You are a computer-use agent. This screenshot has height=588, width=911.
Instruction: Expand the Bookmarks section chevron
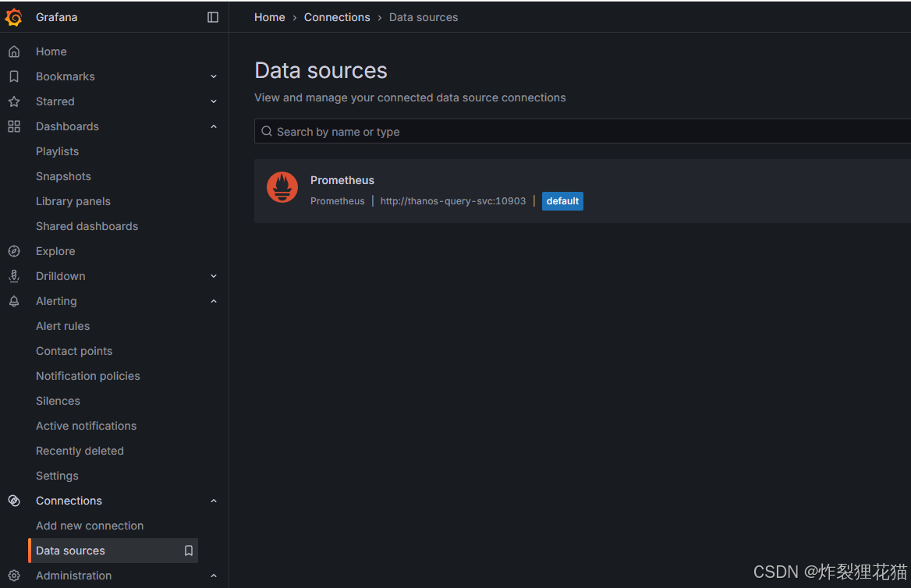[x=213, y=76]
